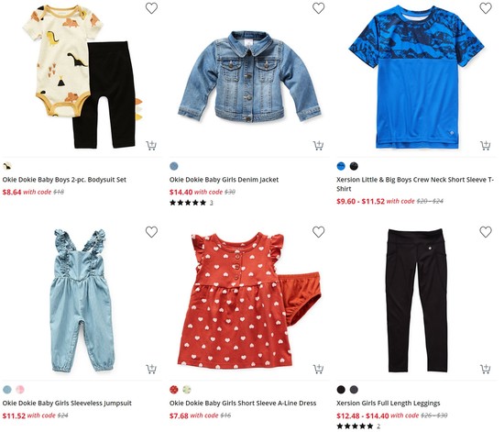Add Denim Jacket to cart icon
Viewport: 504px width, 432px height.
319,146
